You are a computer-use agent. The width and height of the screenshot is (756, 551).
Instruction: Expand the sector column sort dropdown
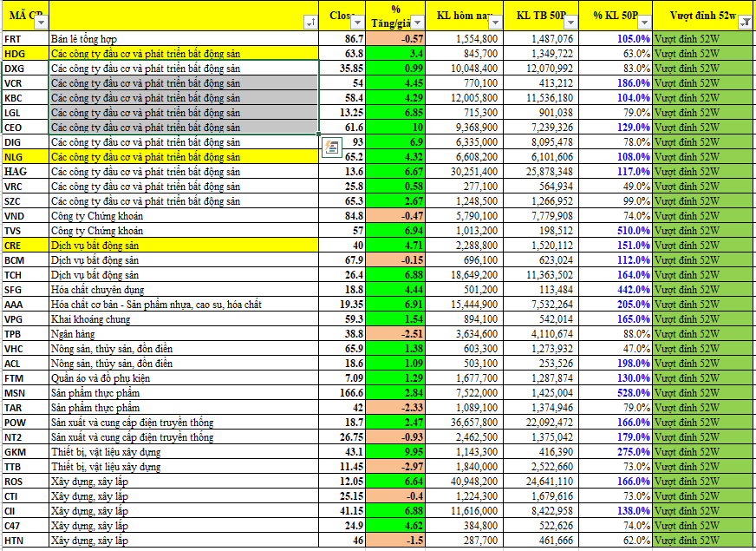point(310,23)
